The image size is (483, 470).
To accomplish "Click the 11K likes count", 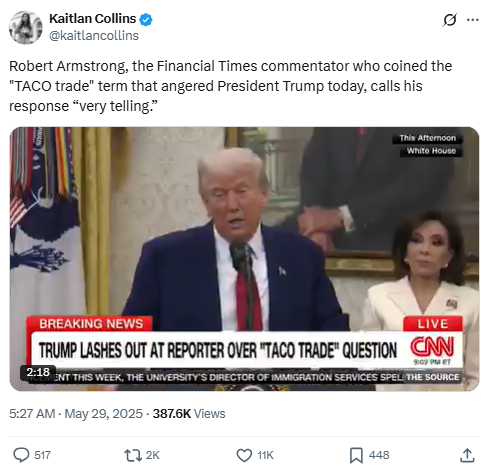I will pos(265,455).
